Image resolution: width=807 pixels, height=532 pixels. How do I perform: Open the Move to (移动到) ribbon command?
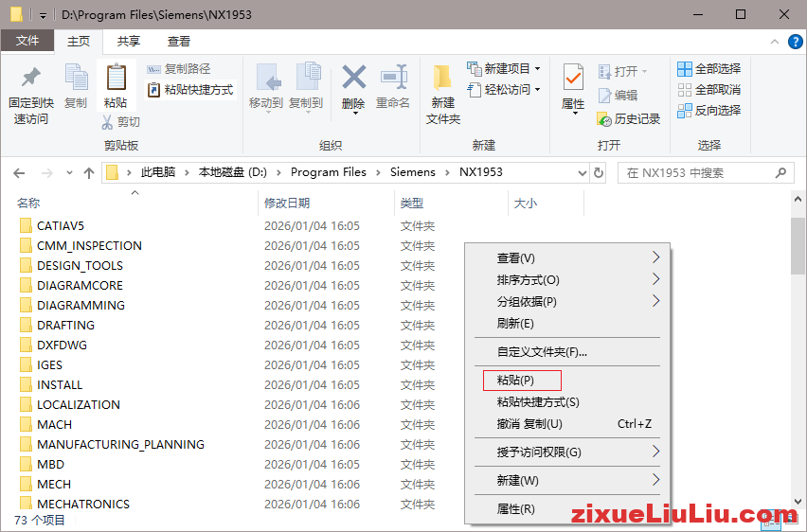pyautogui.click(x=266, y=86)
